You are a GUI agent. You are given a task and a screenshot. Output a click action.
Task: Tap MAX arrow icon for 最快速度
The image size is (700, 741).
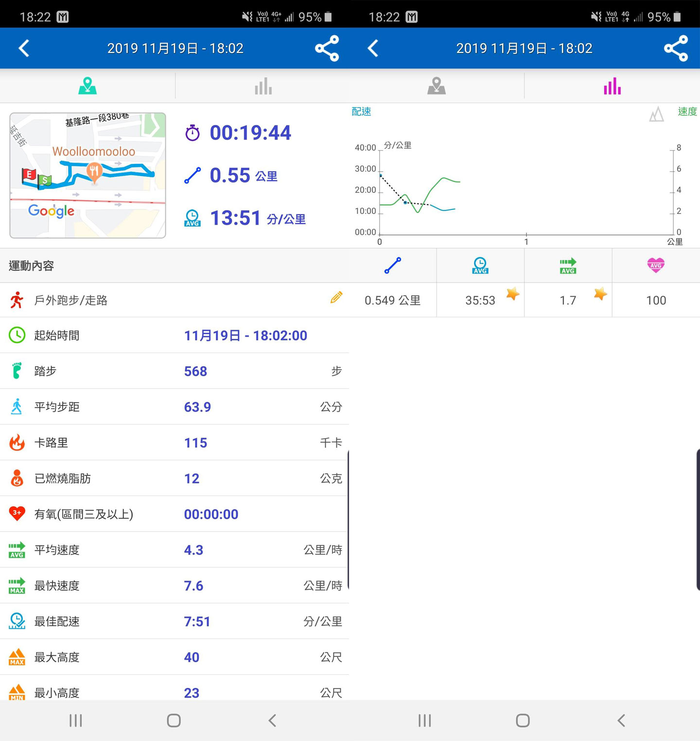point(17,586)
